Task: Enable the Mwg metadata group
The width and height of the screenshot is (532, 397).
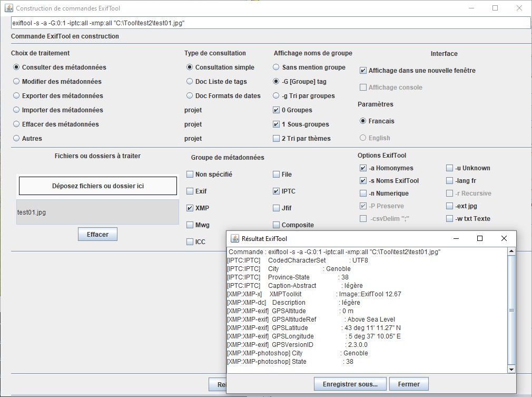Action: [190, 225]
